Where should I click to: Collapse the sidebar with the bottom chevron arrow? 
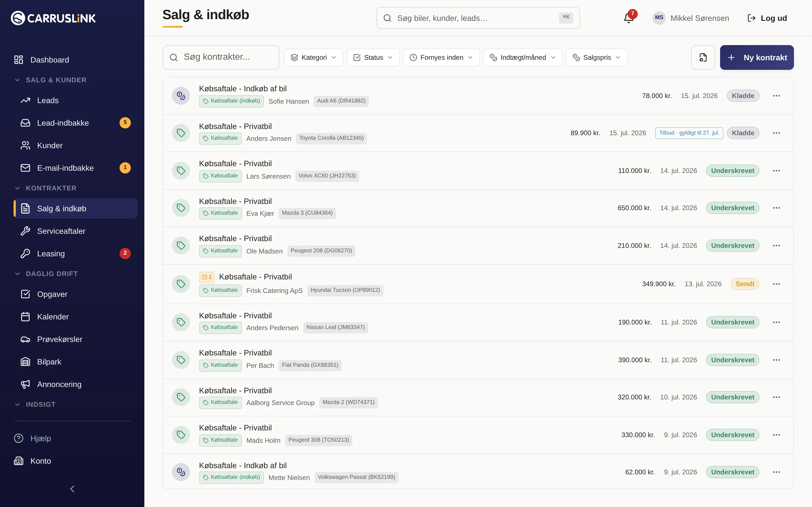coord(72,489)
